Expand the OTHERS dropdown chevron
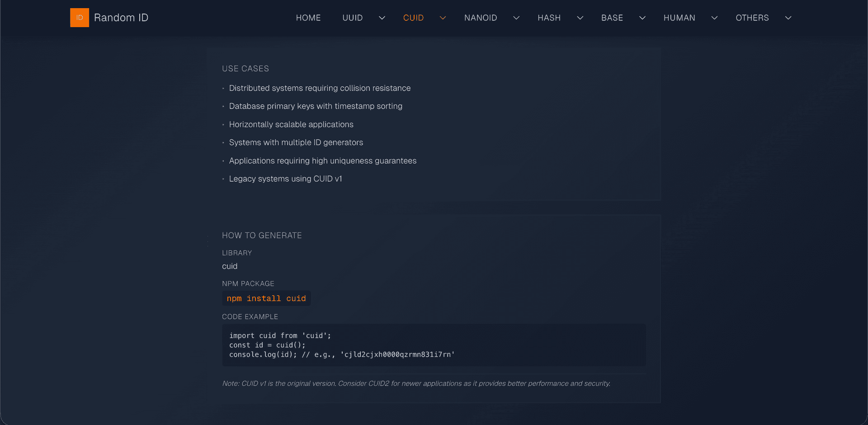This screenshot has width=868, height=425. [788, 18]
